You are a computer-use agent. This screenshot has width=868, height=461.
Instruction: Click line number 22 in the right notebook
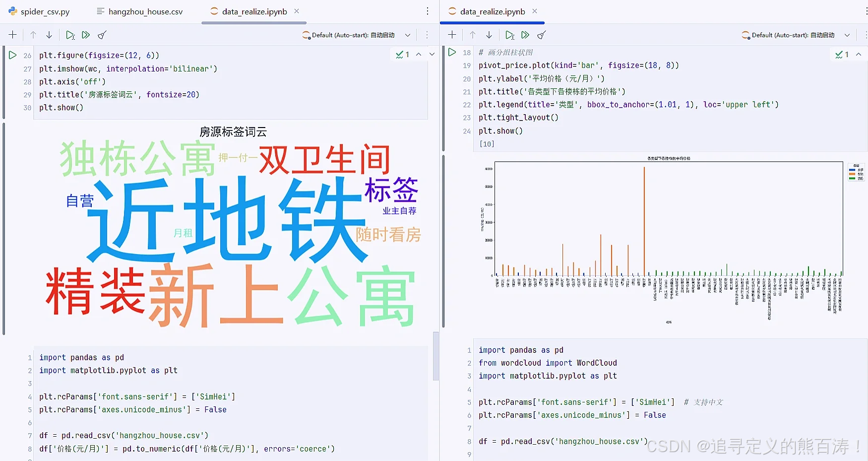466,105
